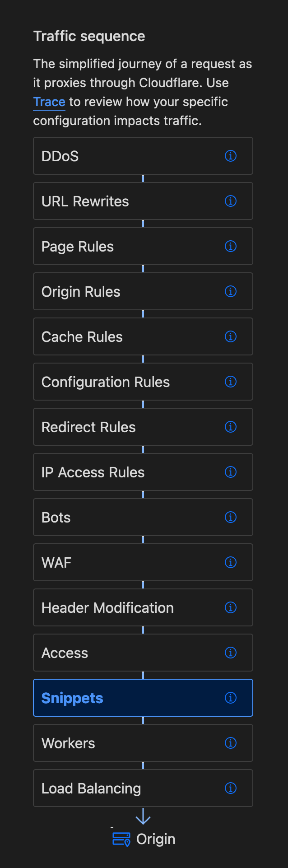Screen dimensions: 288x868
Task: Open the Trace link
Action: tap(49, 102)
